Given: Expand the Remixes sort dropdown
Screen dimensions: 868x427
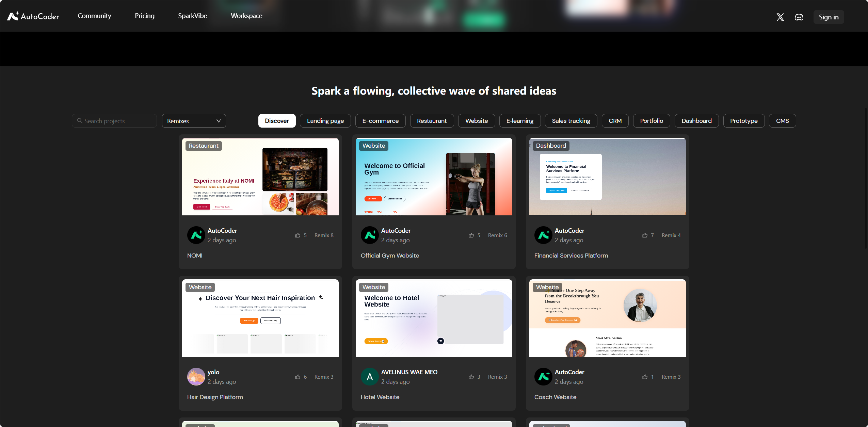Looking at the screenshot, I should [194, 121].
